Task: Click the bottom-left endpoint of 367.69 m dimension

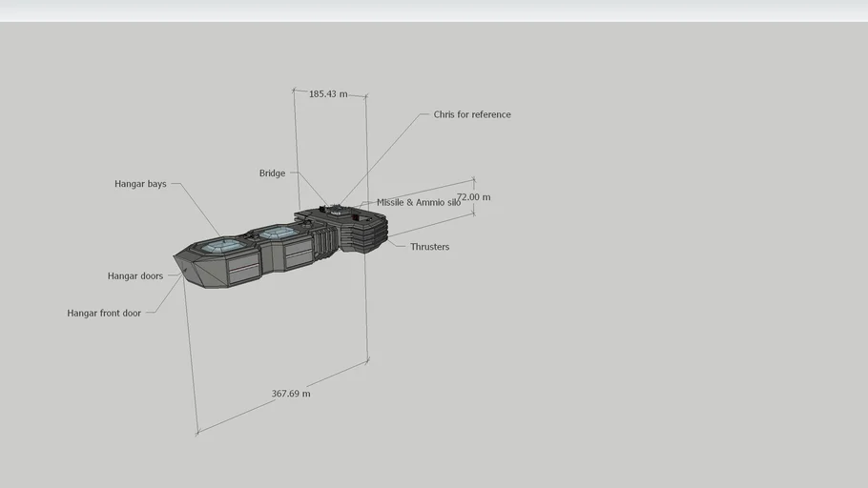Action: (197, 434)
